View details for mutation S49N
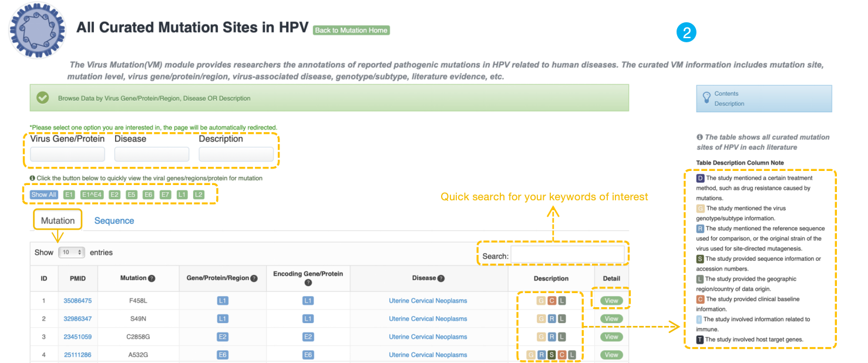The height and width of the screenshot is (363, 868). click(611, 319)
